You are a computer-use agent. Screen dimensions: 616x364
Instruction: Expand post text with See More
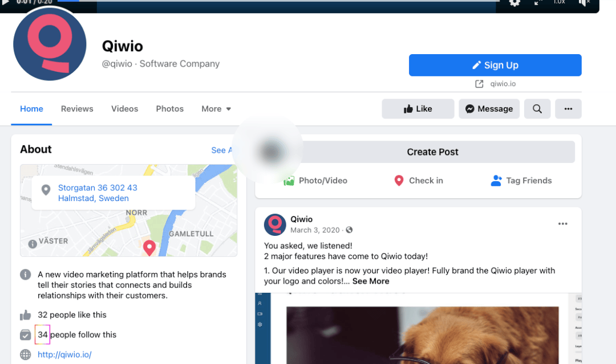pyautogui.click(x=371, y=281)
